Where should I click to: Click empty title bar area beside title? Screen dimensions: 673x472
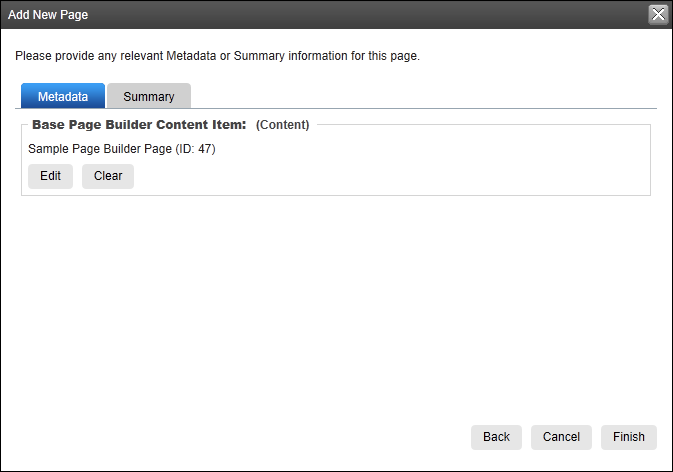coord(365,15)
